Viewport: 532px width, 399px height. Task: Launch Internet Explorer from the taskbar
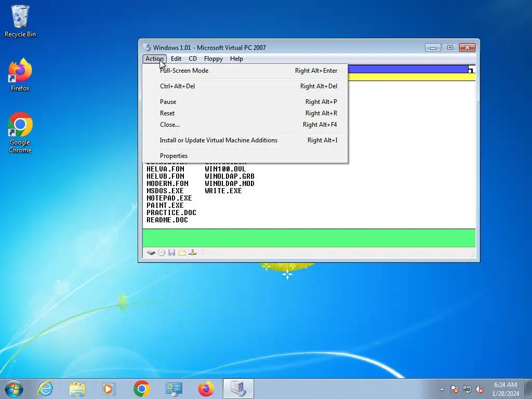(x=46, y=389)
